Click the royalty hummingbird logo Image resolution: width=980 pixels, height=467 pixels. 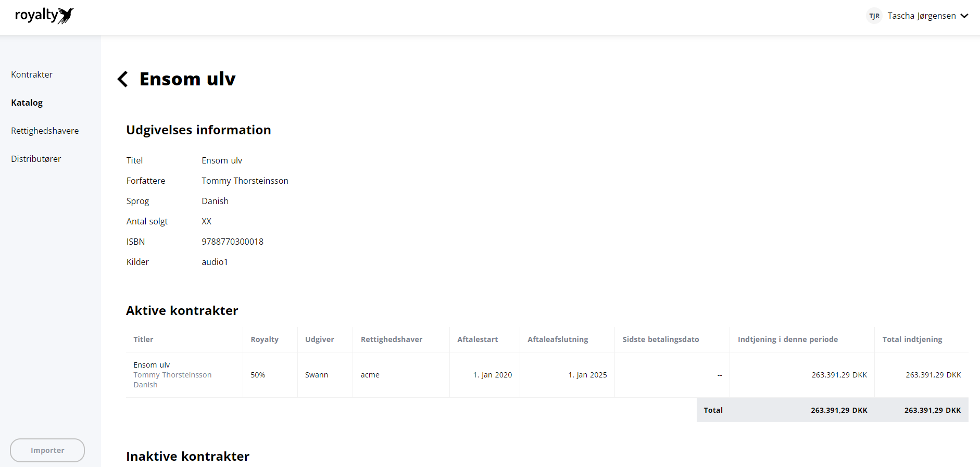pyautogui.click(x=44, y=16)
